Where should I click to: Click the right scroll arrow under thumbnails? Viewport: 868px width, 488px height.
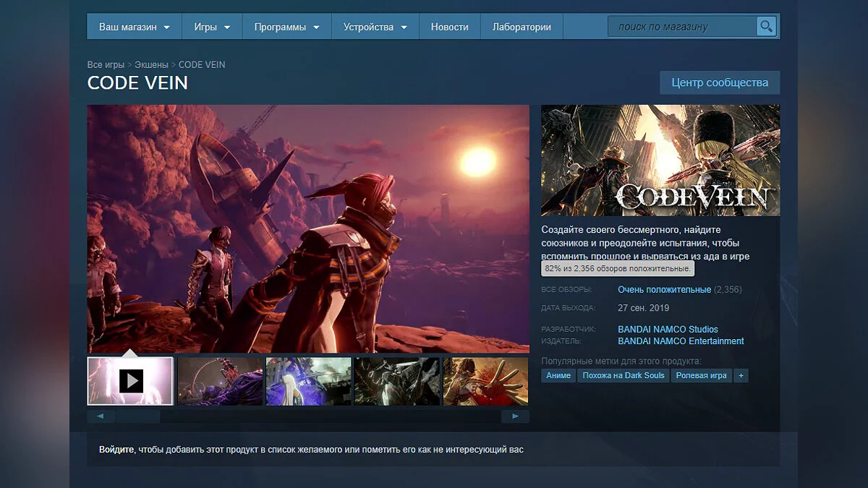pos(515,416)
